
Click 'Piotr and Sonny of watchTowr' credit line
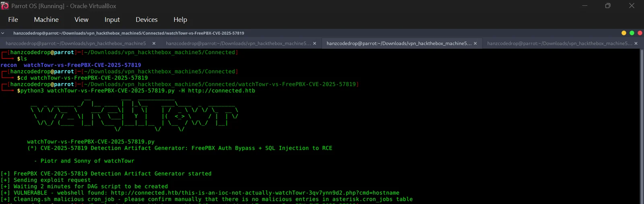[x=84, y=161]
